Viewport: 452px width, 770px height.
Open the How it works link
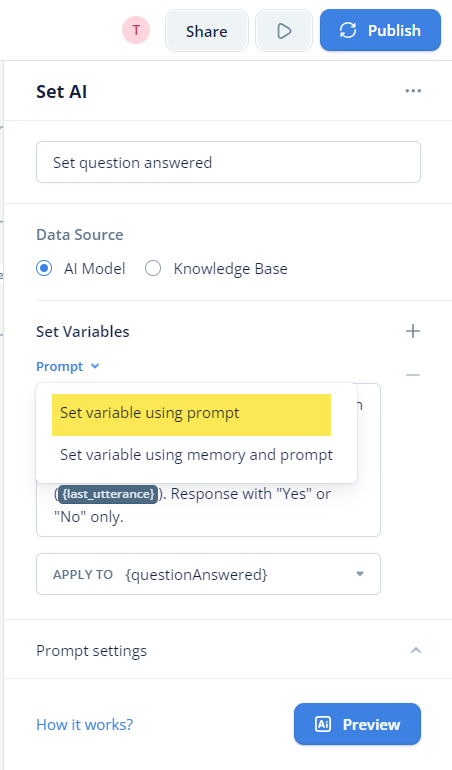coord(85,724)
